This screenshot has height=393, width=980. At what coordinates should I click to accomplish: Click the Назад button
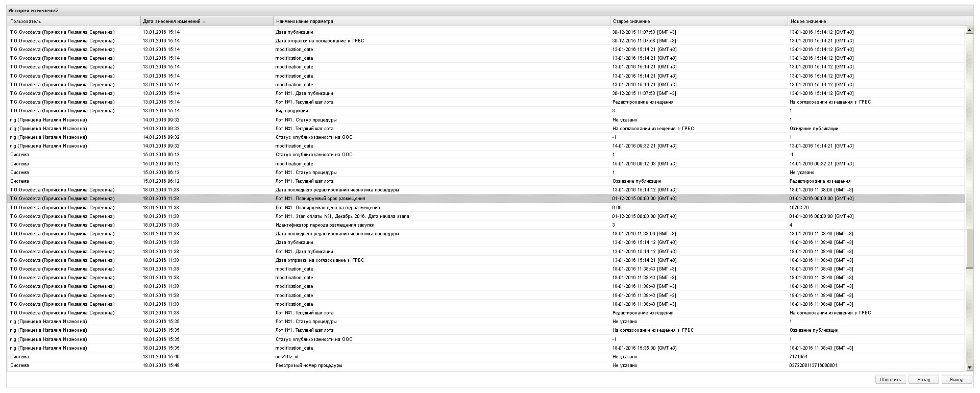click(x=923, y=379)
